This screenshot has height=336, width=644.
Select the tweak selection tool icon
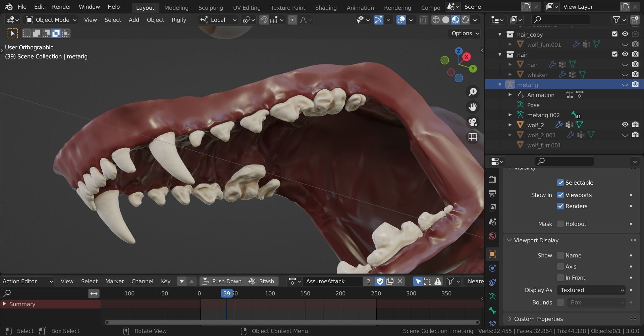coord(12,33)
